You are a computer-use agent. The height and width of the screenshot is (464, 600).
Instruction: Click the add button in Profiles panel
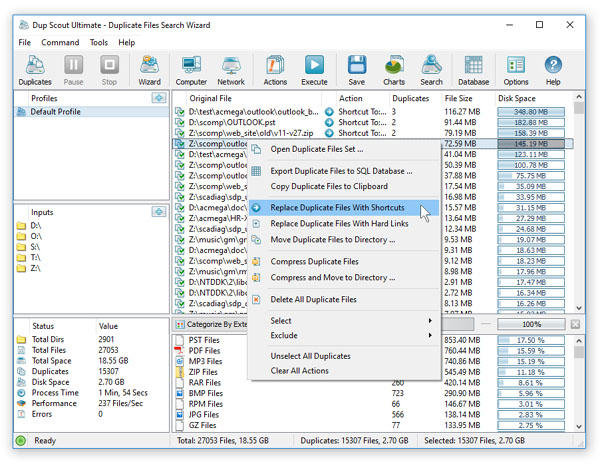[158, 99]
